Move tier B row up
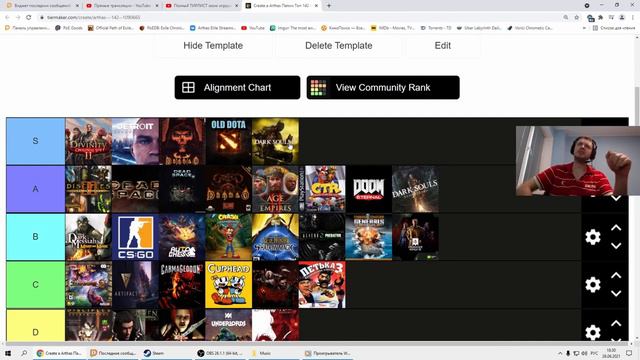Image resolution: width=640 pixels, height=360 pixels. (x=616, y=228)
